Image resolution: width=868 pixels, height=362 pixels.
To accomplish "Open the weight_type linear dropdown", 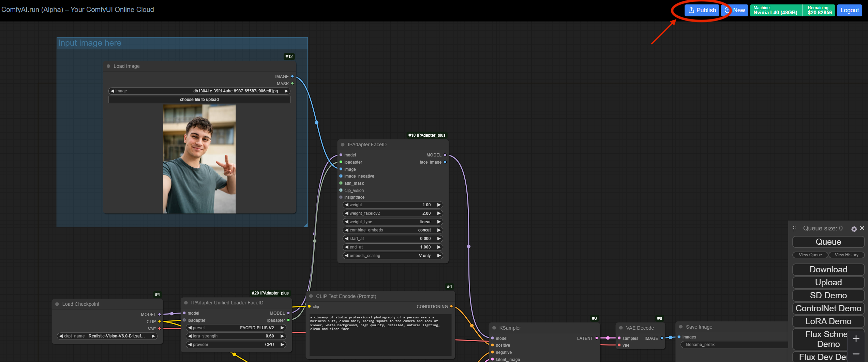I will click(x=392, y=222).
